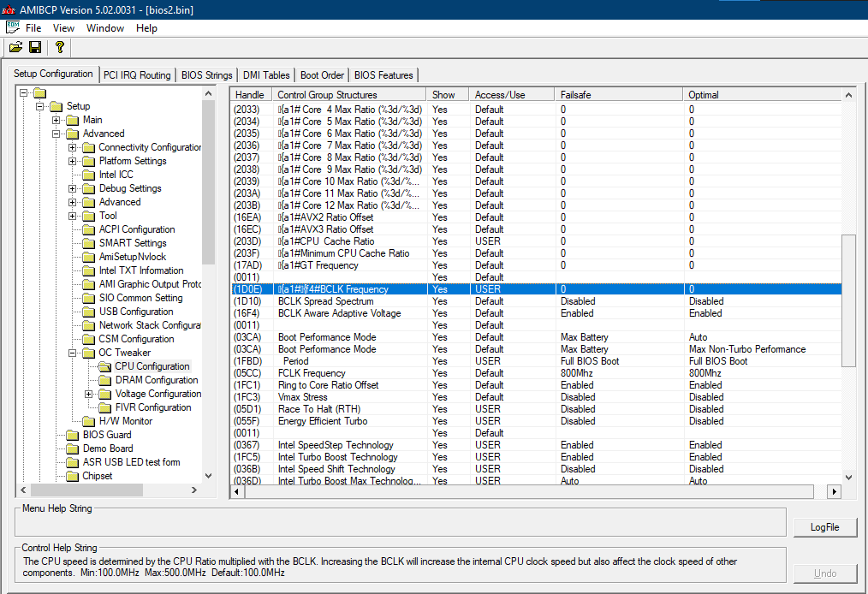
Task: Select the BCLK Spread Spectrum row
Action: click(536, 301)
